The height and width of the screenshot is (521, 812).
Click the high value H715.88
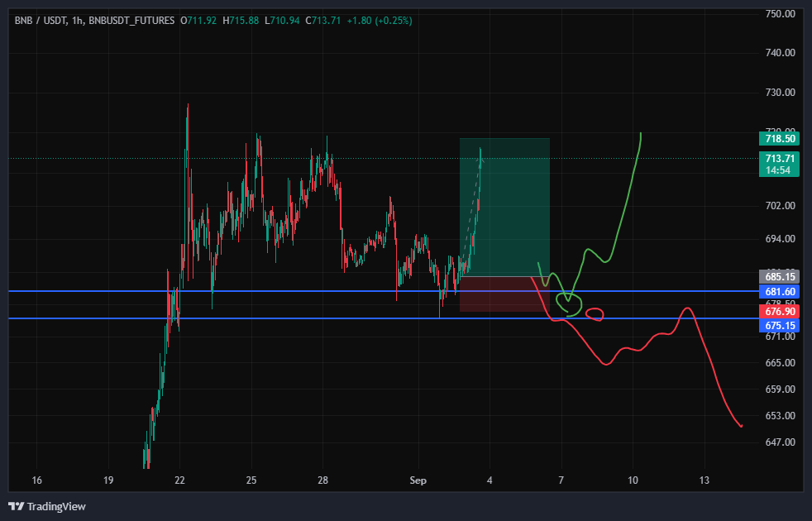tap(241, 21)
